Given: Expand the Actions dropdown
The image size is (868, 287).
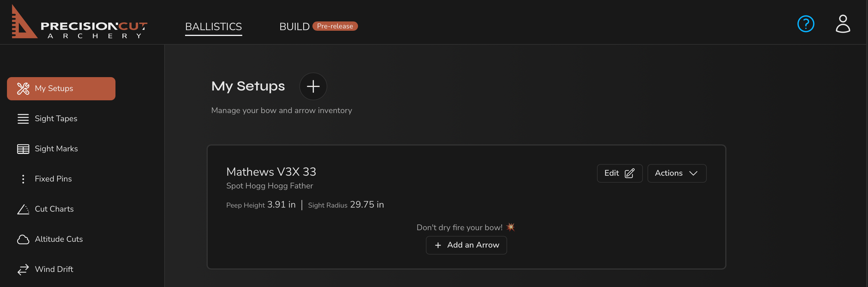Looking at the screenshot, I should [x=677, y=173].
